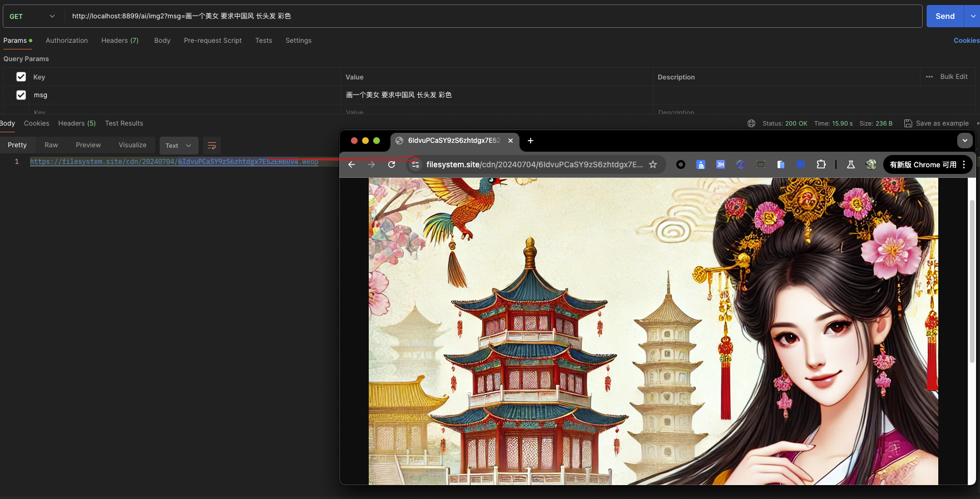Click the msg key cell
This screenshot has width=980, height=499.
coord(184,95)
